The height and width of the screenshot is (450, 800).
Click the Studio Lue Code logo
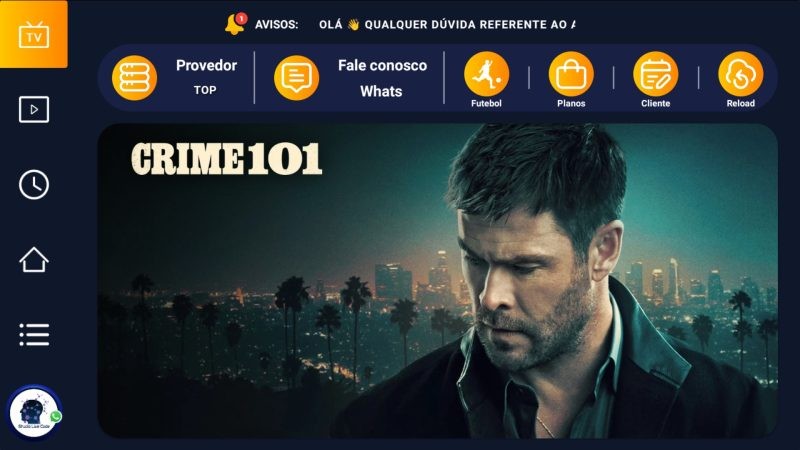[34, 412]
